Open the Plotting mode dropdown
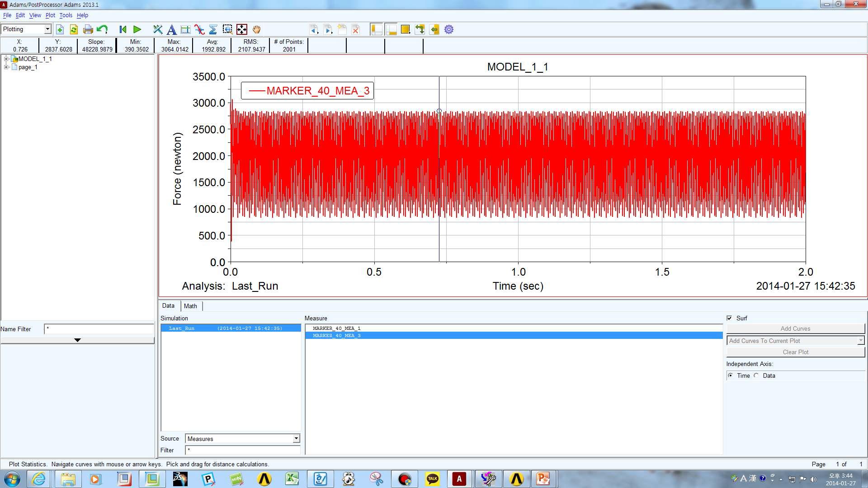The height and width of the screenshot is (488, 868). (x=26, y=29)
